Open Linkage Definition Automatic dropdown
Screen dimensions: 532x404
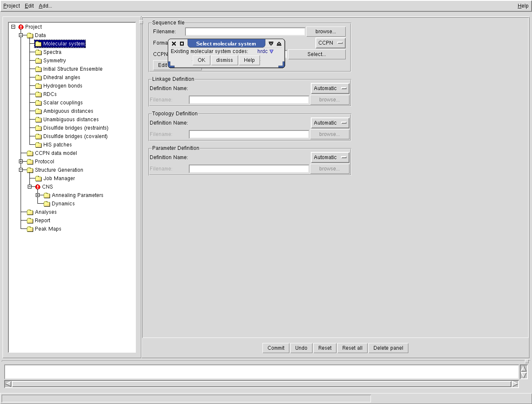point(330,88)
